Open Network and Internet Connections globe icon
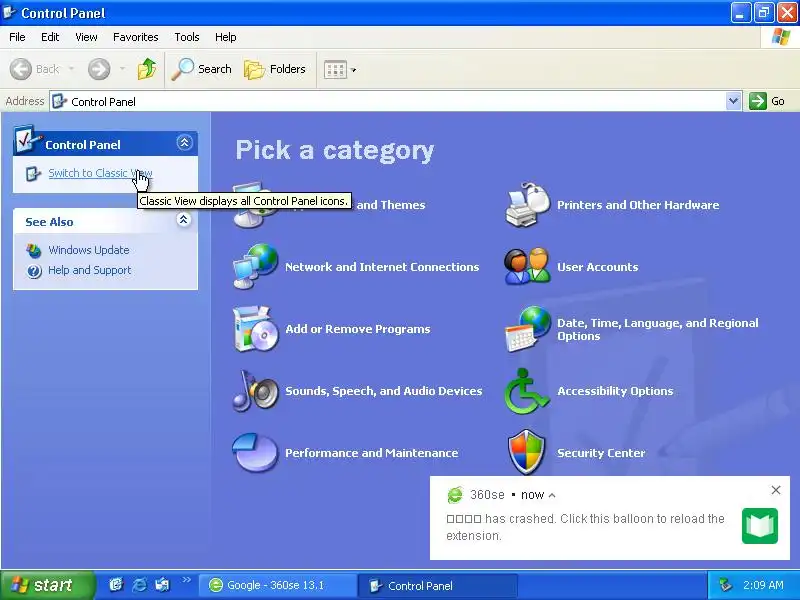Screen dimensions: 800x600 click(256, 266)
